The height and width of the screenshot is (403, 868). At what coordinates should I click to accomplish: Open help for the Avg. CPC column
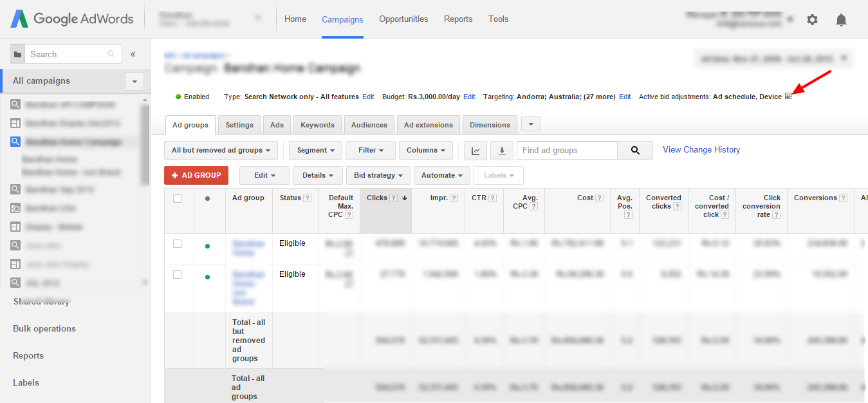[533, 207]
